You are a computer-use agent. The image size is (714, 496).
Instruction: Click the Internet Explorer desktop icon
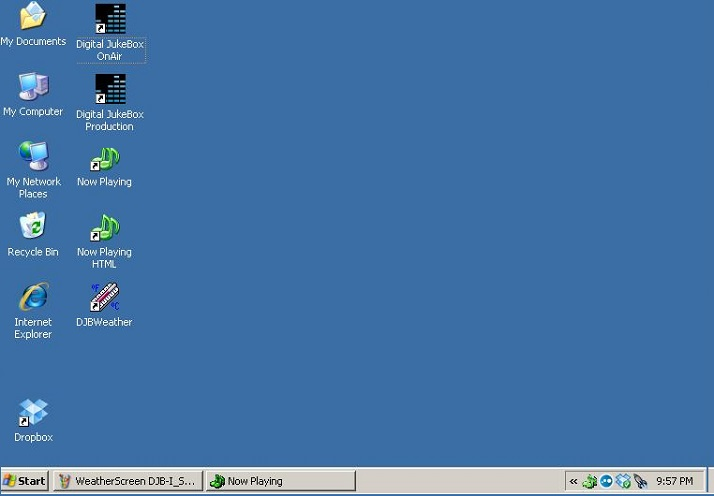[x=33, y=297]
